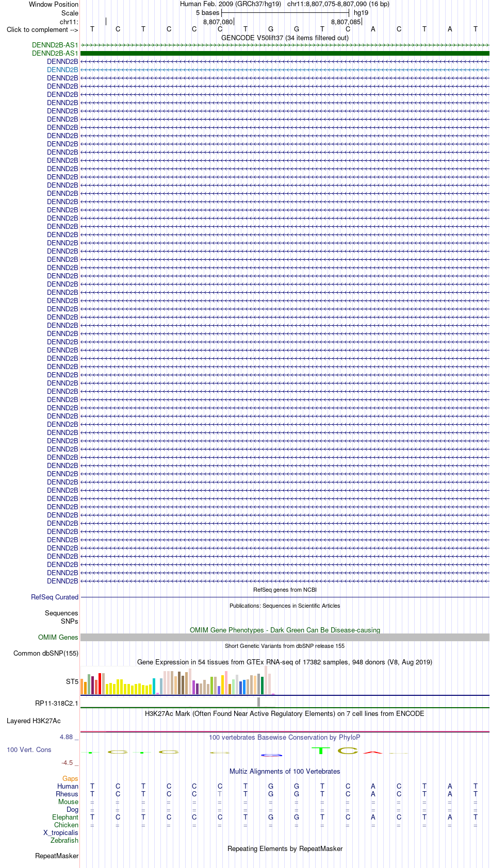Screen dimensions: 490x868
Task: Click the RepeatMasker track label
Action: tap(57, 856)
